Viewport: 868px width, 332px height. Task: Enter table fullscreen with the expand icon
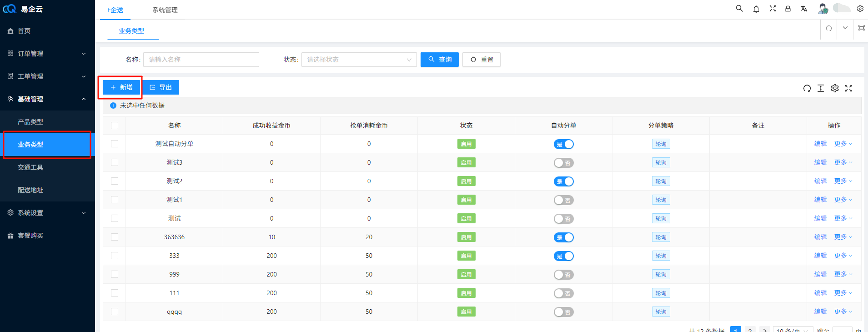click(x=848, y=88)
